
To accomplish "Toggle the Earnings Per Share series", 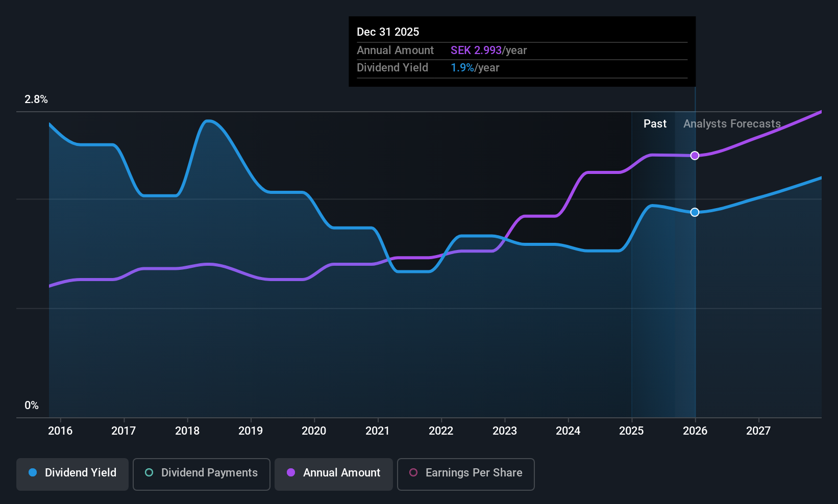I will click(x=466, y=474).
